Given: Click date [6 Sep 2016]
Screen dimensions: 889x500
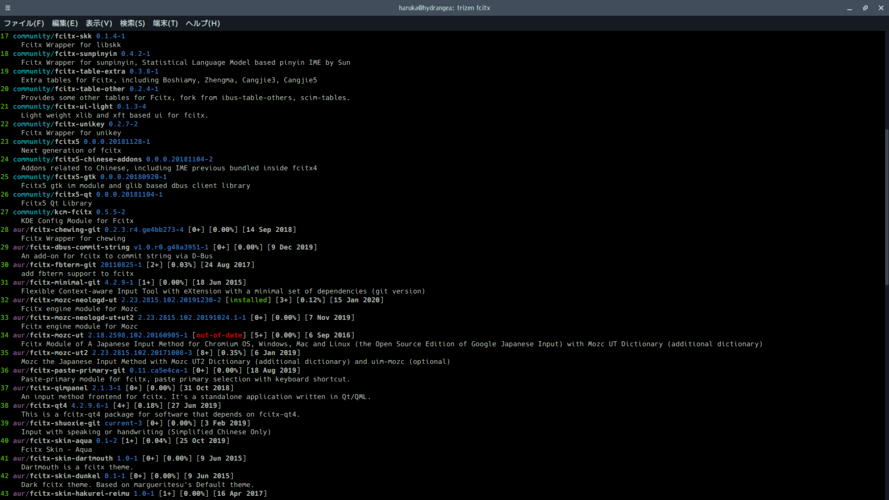Looking at the screenshot, I should click(x=327, y=335).
